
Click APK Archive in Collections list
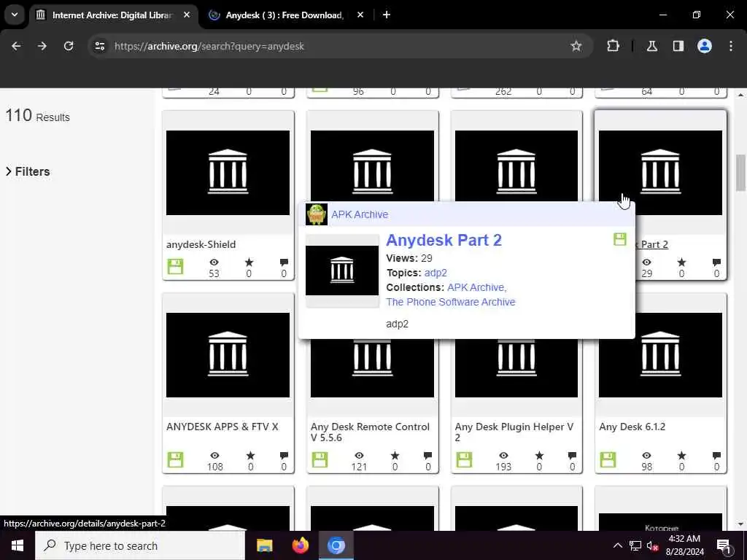coord(476,287)
